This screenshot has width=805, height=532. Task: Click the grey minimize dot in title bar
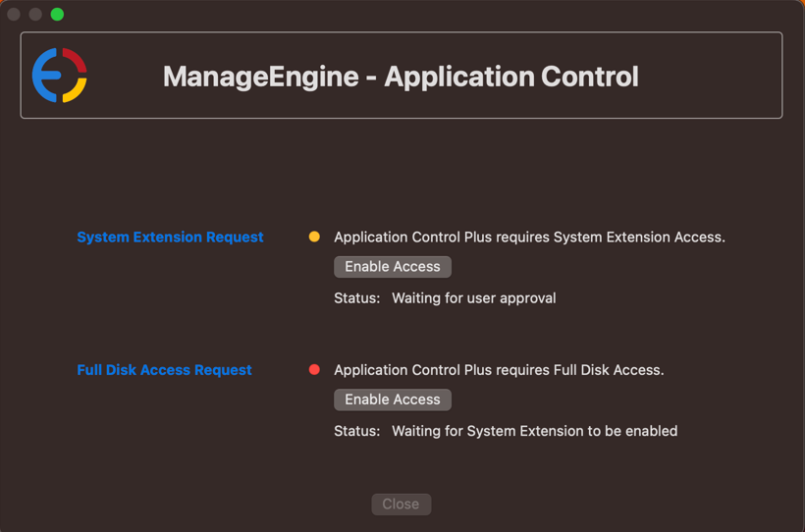click(x=35, y=14)
